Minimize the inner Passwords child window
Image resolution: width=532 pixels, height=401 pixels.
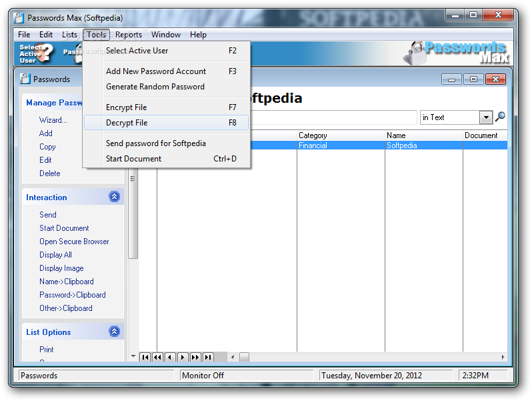tap(451, 79)
